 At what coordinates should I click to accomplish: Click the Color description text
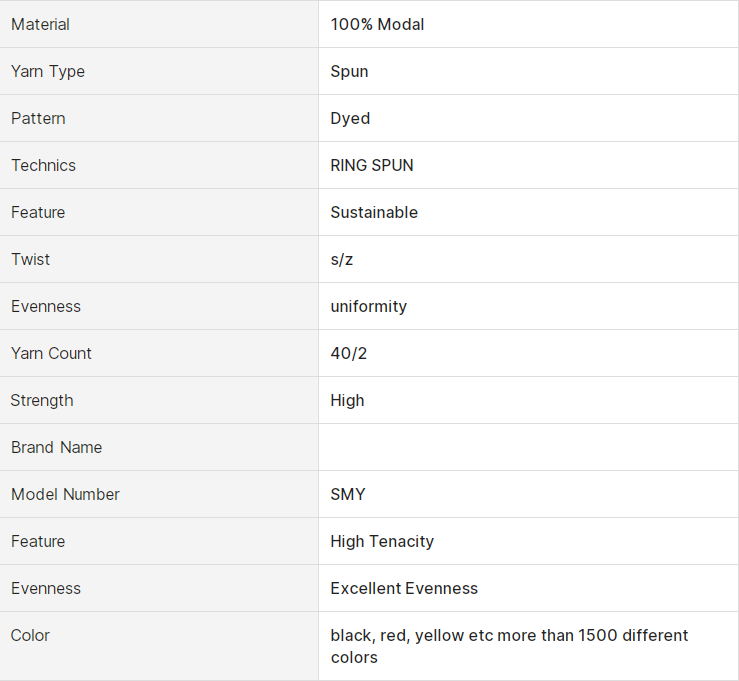[509, 646]
